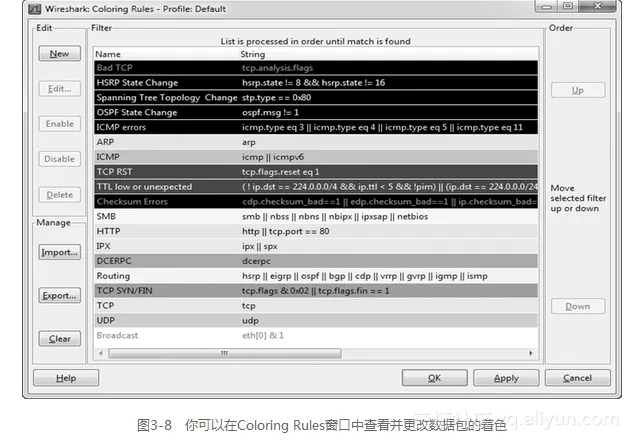This screenshot has width=630, height=440.
Task: Select the Bad TCP rule
Action: point(316,68)
